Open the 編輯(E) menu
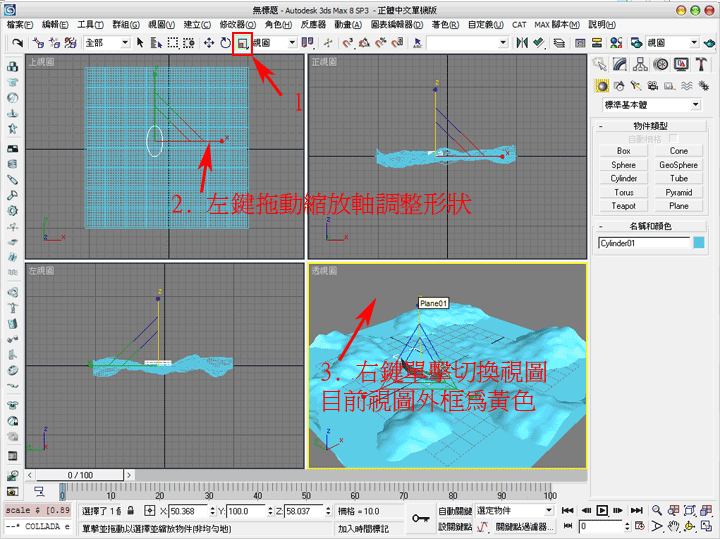The image size is (720, 539). click(x=55, y=25)
